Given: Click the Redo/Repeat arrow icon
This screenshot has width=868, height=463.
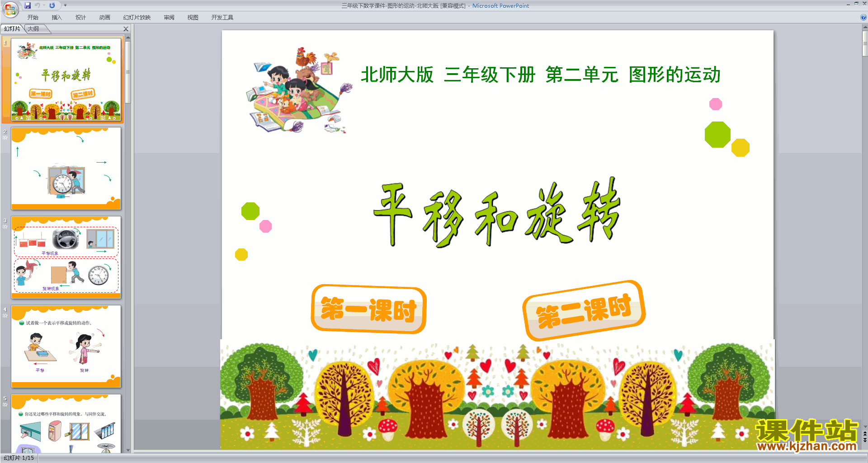Looking at the screenshot, I should pyautogui.click(x=52, y=5).
